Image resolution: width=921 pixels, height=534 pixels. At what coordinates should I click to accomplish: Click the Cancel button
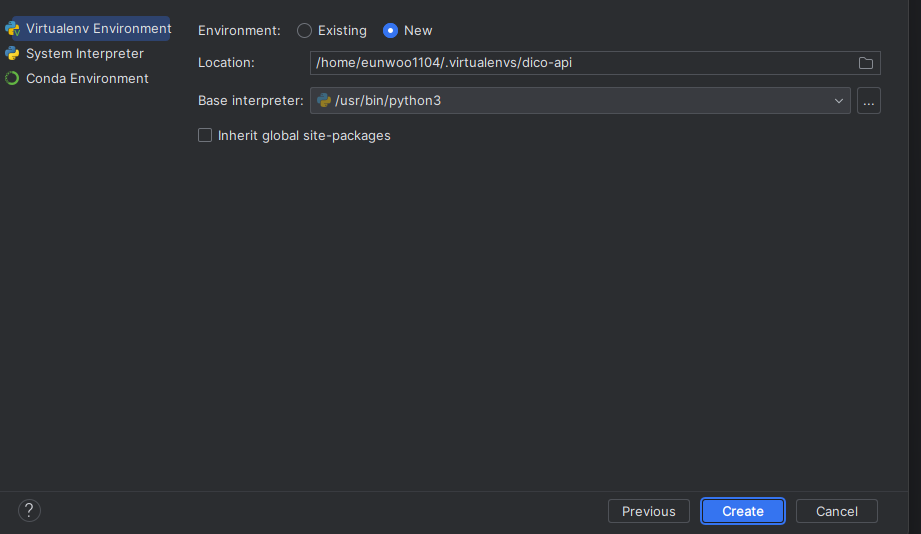coord(836,511)
